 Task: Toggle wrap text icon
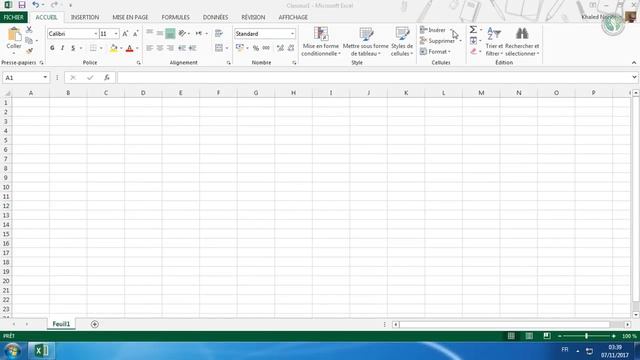pyautogui.click(x=219, y=33)
